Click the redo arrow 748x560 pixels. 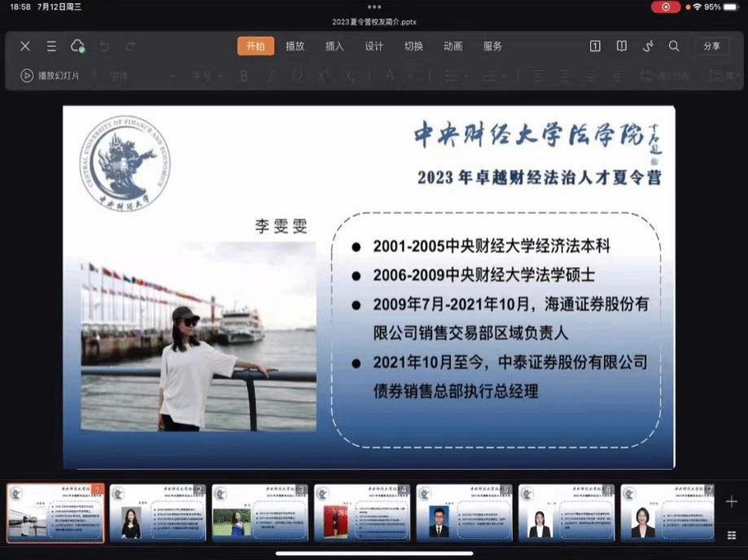coord(131,46)
